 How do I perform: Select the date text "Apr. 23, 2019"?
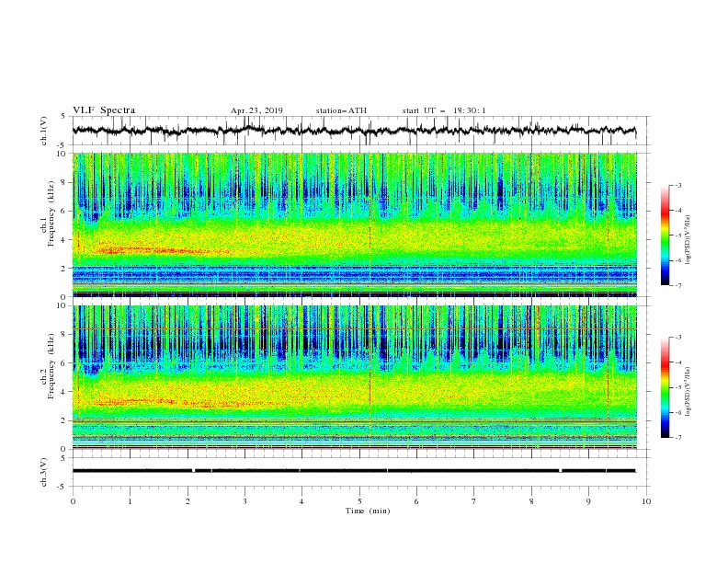tap(256, 110)
